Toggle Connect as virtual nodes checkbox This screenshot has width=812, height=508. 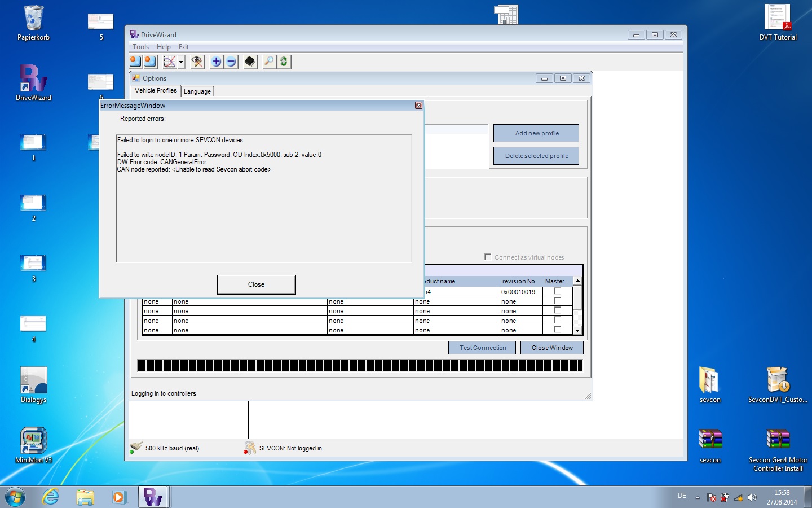[x=488, y=257]
